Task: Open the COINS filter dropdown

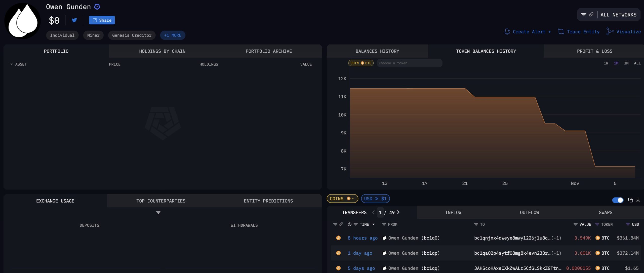Action: point(342,199)
